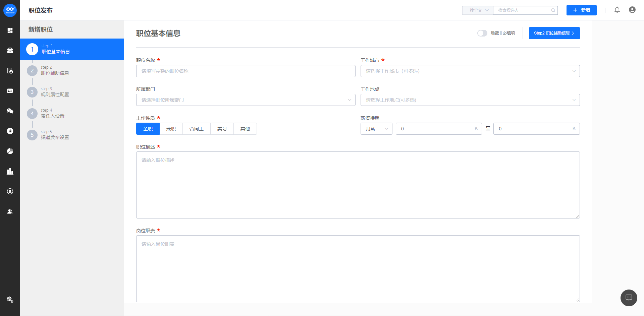
Task: Open the dashboard grid icon in sidebar
Action: [10, 30]
